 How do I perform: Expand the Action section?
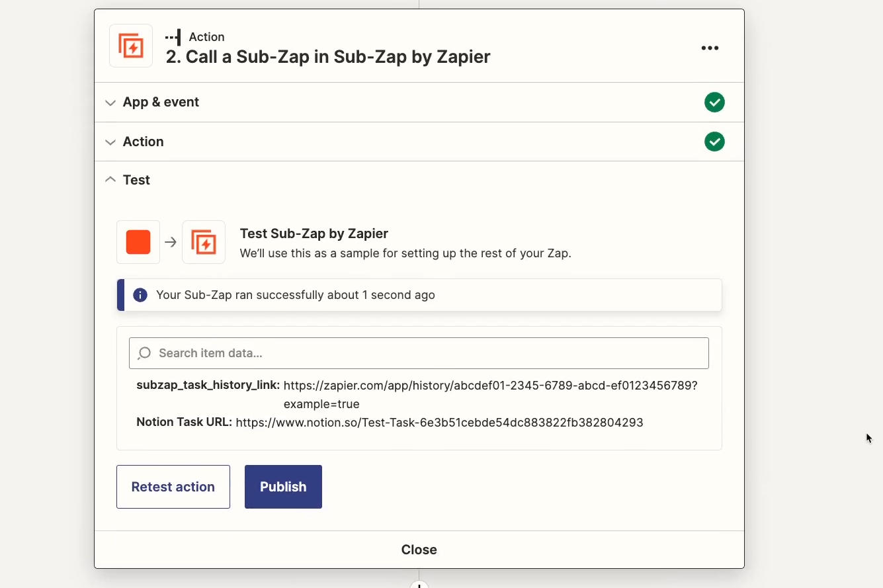click(419, 142)
